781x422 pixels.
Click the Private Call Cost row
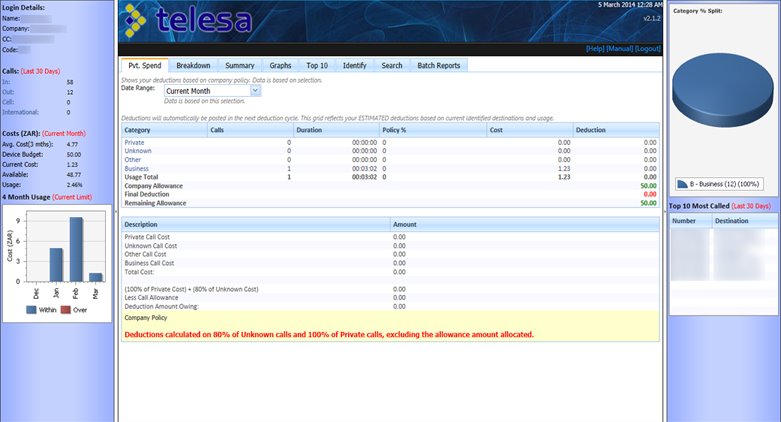tap(390, 237)
